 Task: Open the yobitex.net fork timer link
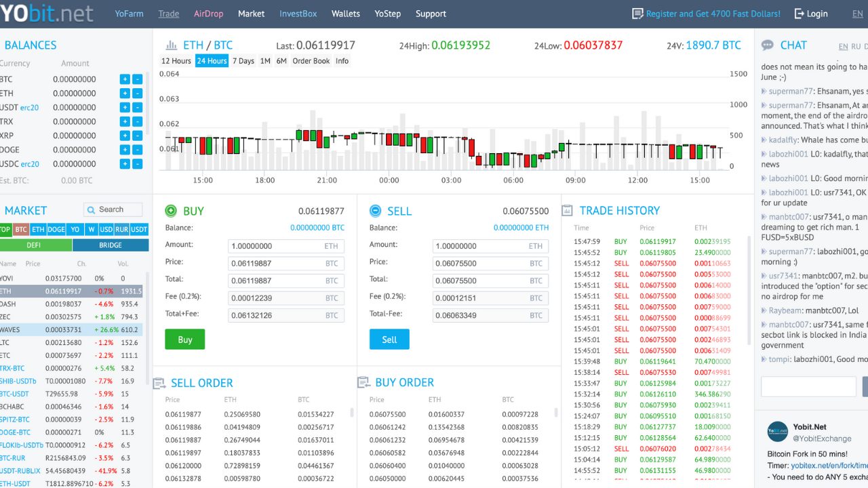829,466
